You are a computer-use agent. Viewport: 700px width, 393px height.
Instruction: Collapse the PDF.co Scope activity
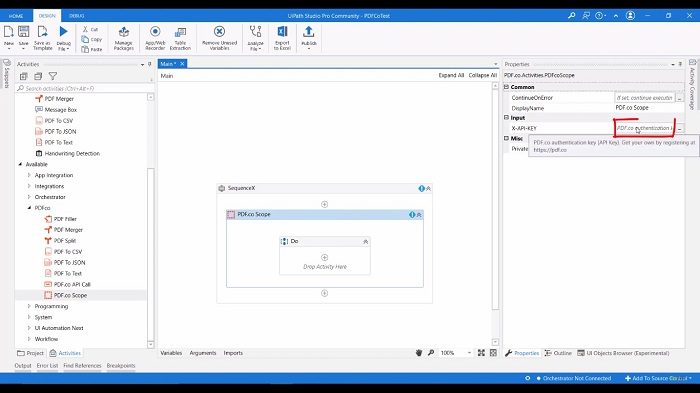click(x=419, y=215)
